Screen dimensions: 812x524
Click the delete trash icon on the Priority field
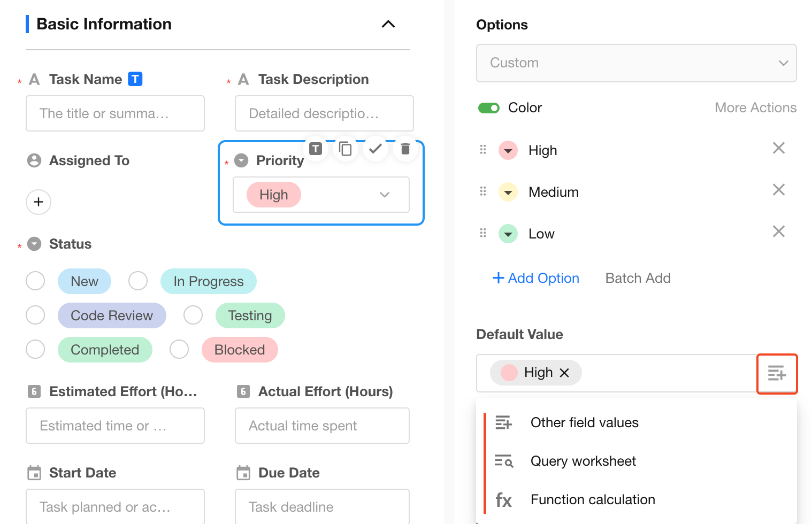(405, 149)
